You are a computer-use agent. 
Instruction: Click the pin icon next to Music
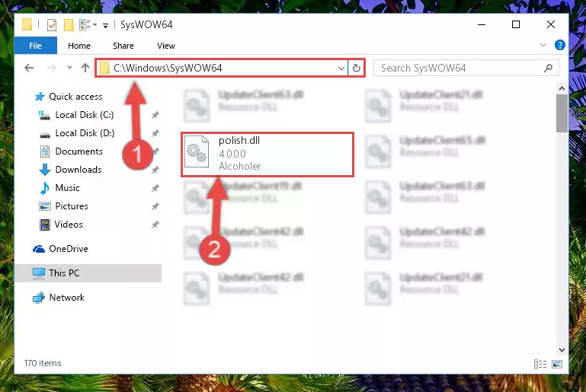click(x=155, y=188)
